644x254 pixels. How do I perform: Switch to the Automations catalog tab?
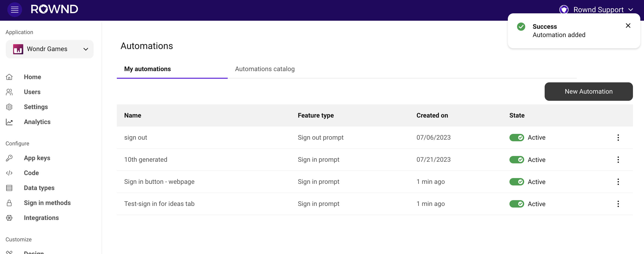click(x=265, y=69)
